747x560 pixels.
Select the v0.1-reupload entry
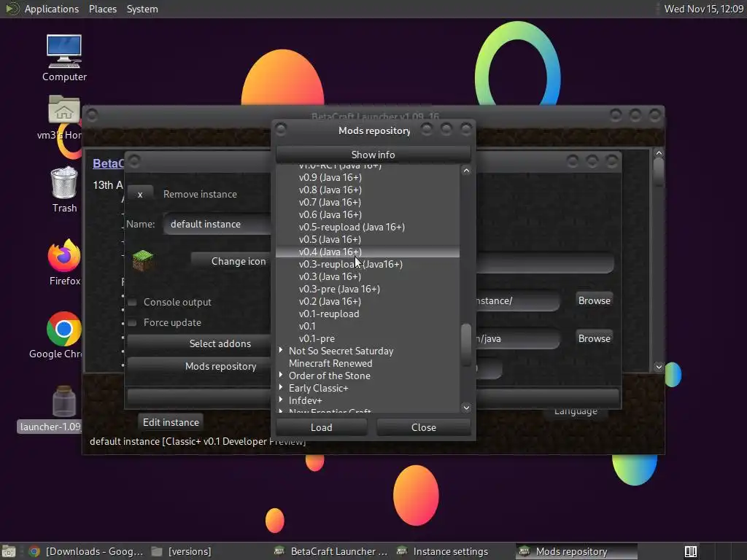point(329,314)
